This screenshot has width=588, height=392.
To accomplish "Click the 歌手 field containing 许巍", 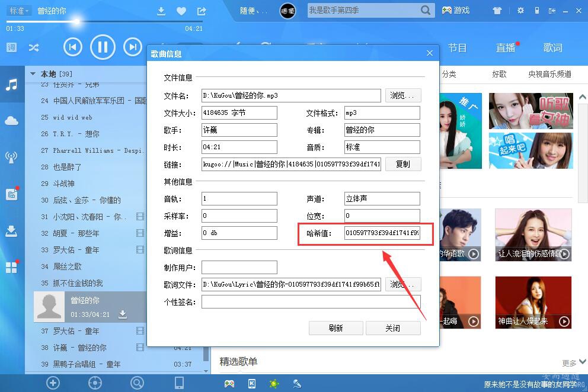I will pos(239,130).
